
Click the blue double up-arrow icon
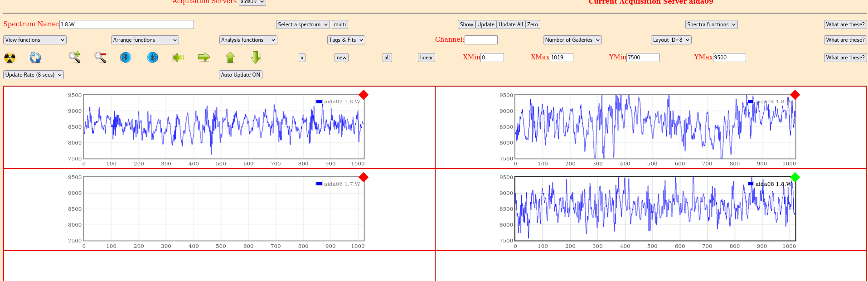click(153, 58)
